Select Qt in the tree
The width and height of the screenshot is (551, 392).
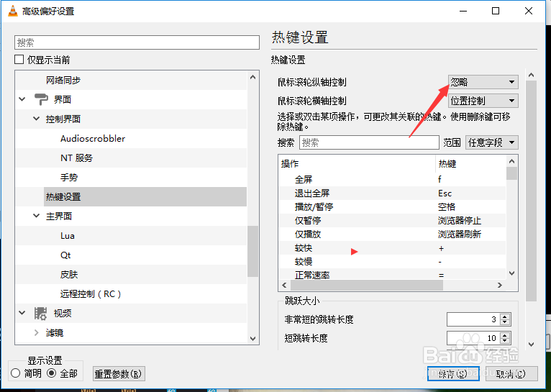point(65,255)
